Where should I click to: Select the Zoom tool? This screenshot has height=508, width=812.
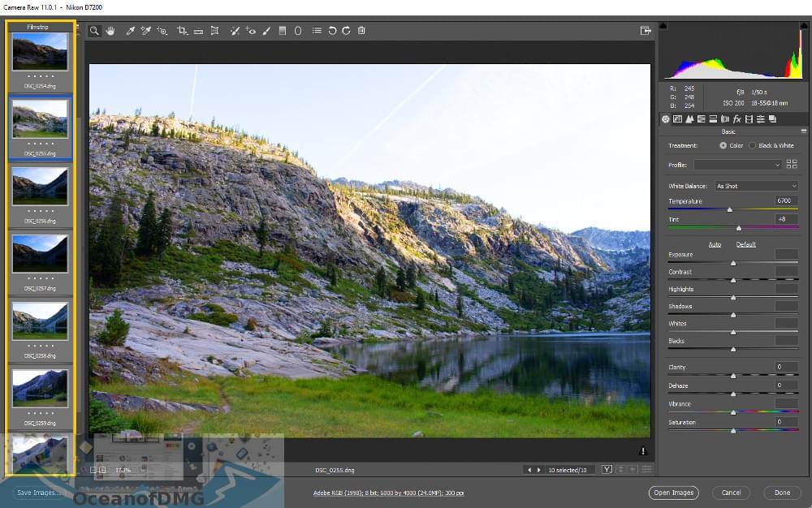pyautogui.click(x=94, y=31)
